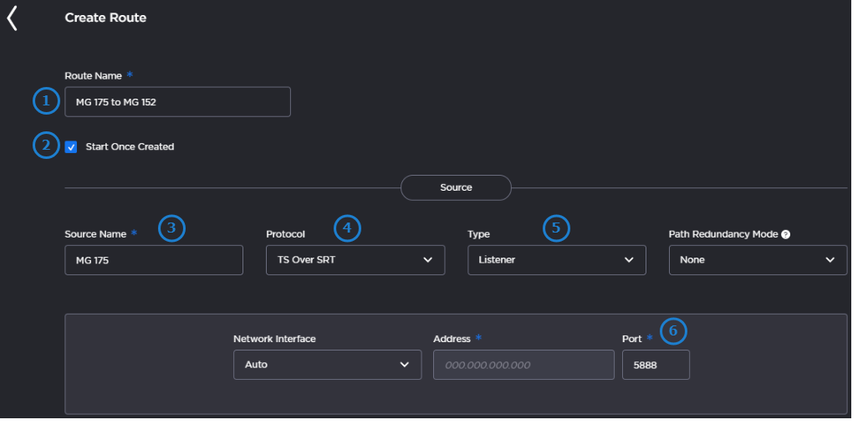This screenshot has height=435, width=868.
Task: Click the numbered callout 3 marker
Action: (x=171, y=228)
